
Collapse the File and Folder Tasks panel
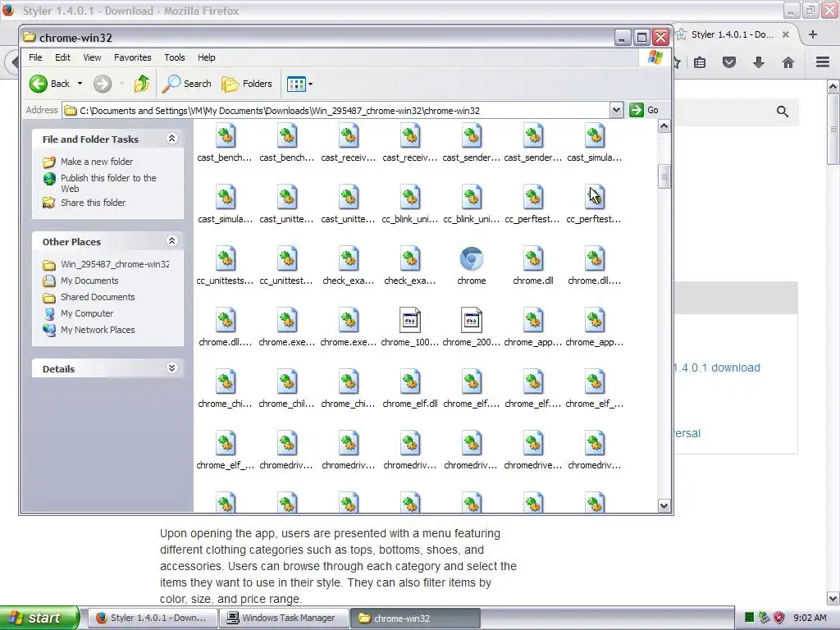pos(172,138)
